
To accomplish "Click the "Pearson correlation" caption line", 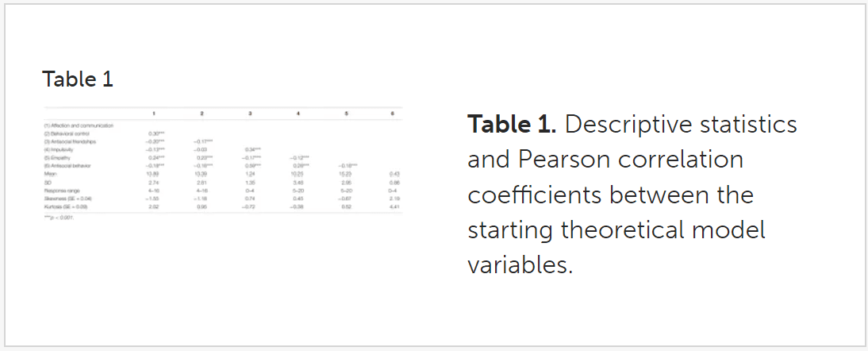I will [x=605, y=160].
